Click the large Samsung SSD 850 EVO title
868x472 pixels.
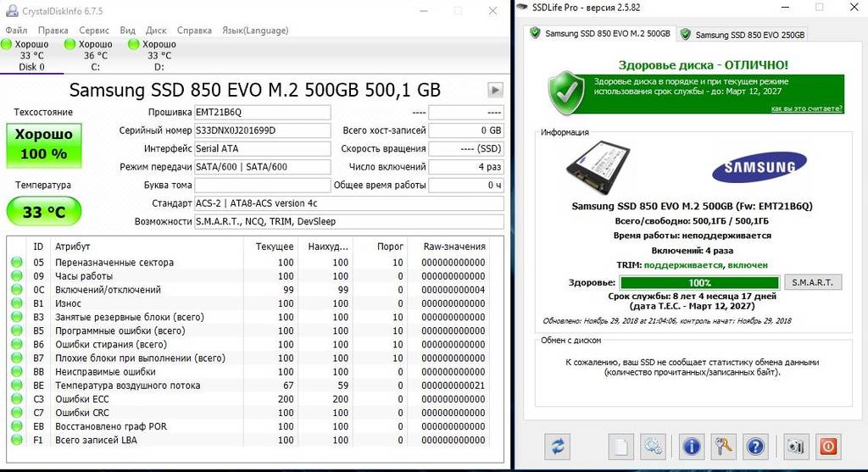point(254,90)
